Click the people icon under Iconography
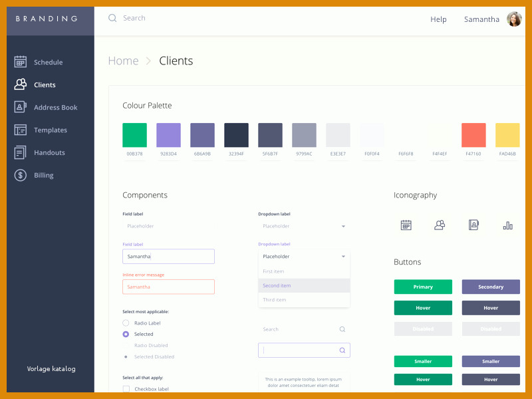This screenshot has height=399, width=532. [440, 225]
